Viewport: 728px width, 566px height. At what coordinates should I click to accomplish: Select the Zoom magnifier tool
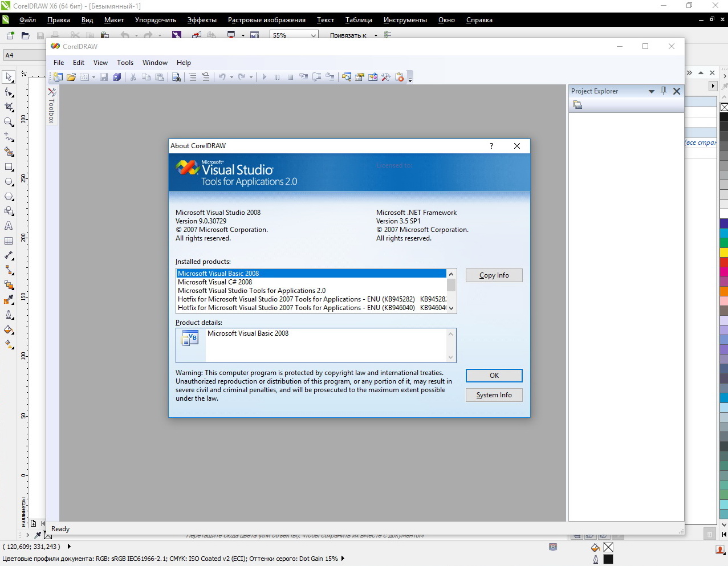coord(9,122)
